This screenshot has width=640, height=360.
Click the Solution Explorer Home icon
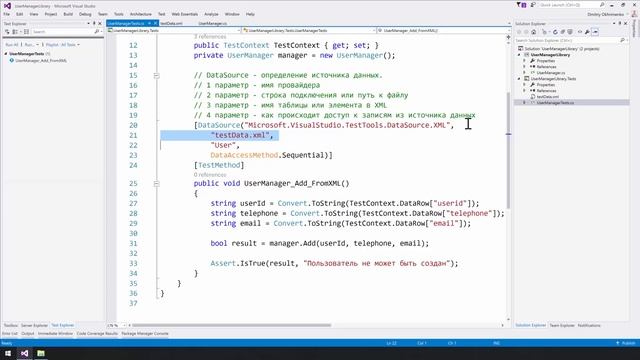click(533, 32)
